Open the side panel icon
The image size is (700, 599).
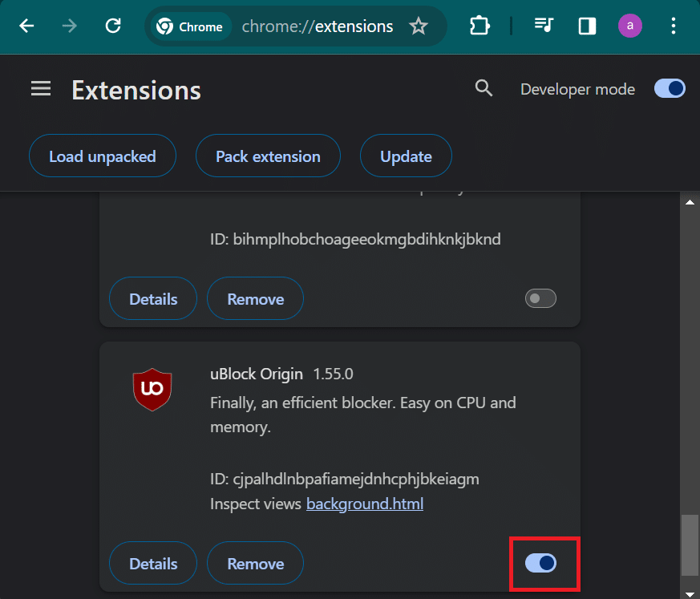[587, 26]
